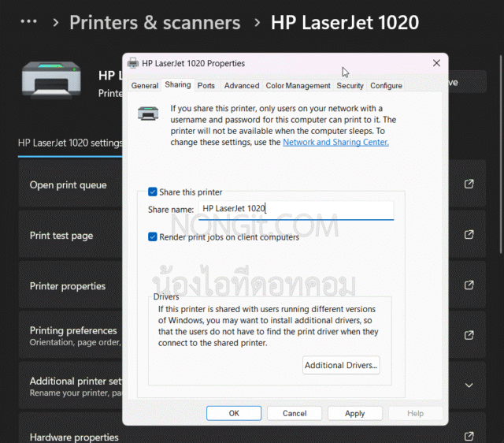Open Printing preferences row in Settings

pos(70,335)
